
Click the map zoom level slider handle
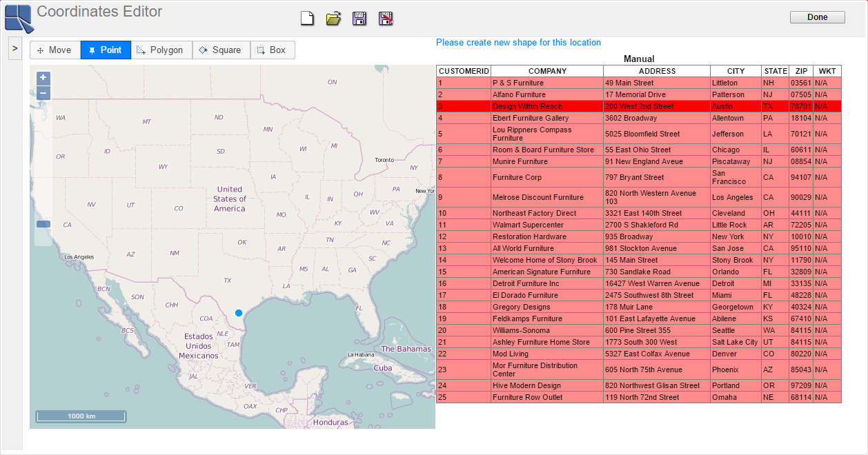[x=43, y=223]
